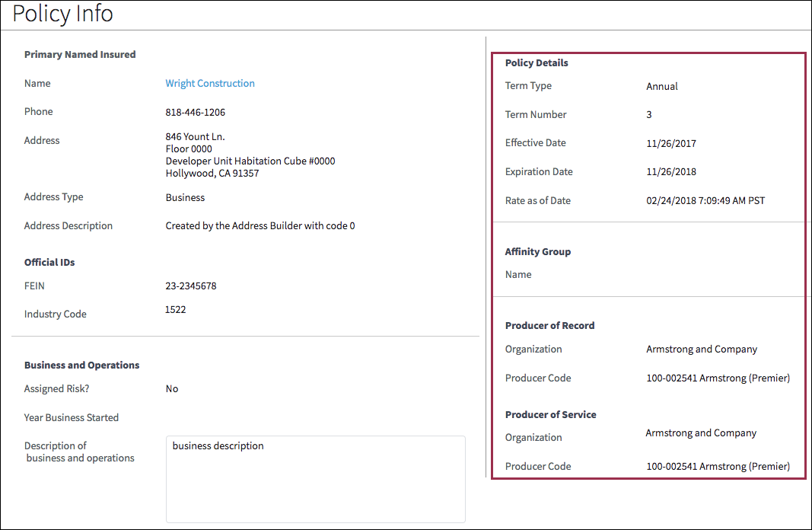Click the Address Type value Business
Image resolution: width=812 pixels, height=530 pixels.
click(x=184, y=196)
